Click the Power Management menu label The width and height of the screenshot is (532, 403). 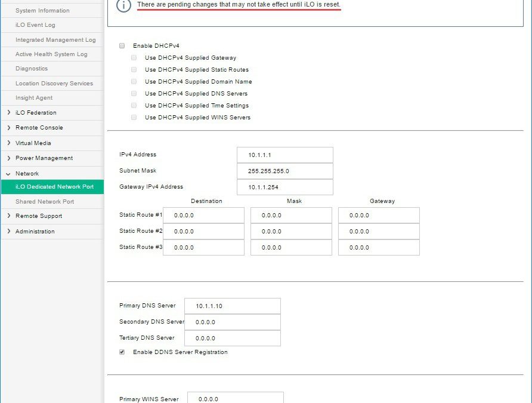click(x=44, y=158)
